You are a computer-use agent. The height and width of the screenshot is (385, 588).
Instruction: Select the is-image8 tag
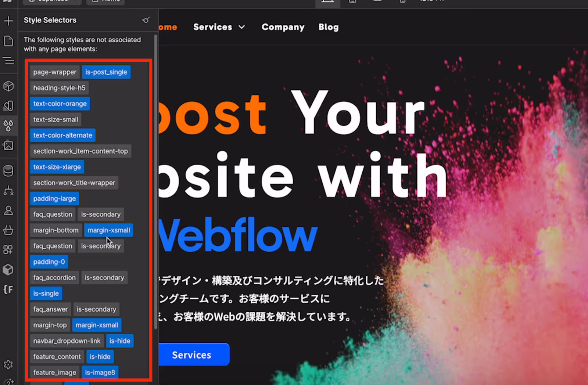(100, 373)
